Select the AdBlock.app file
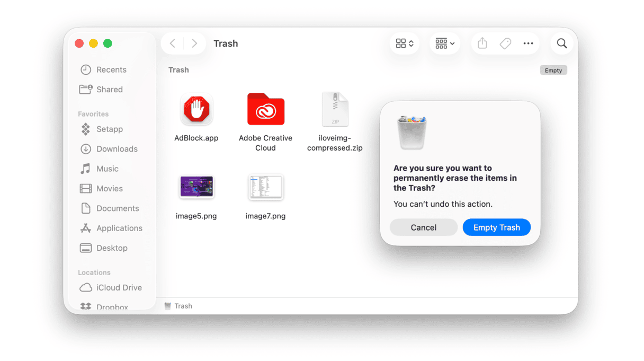This screenshot has width=644, height=361. tap(196, 109)
